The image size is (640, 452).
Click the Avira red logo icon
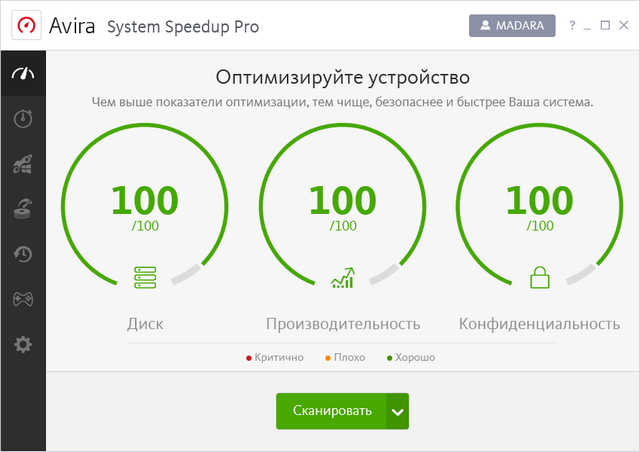(x=26, y=25)
